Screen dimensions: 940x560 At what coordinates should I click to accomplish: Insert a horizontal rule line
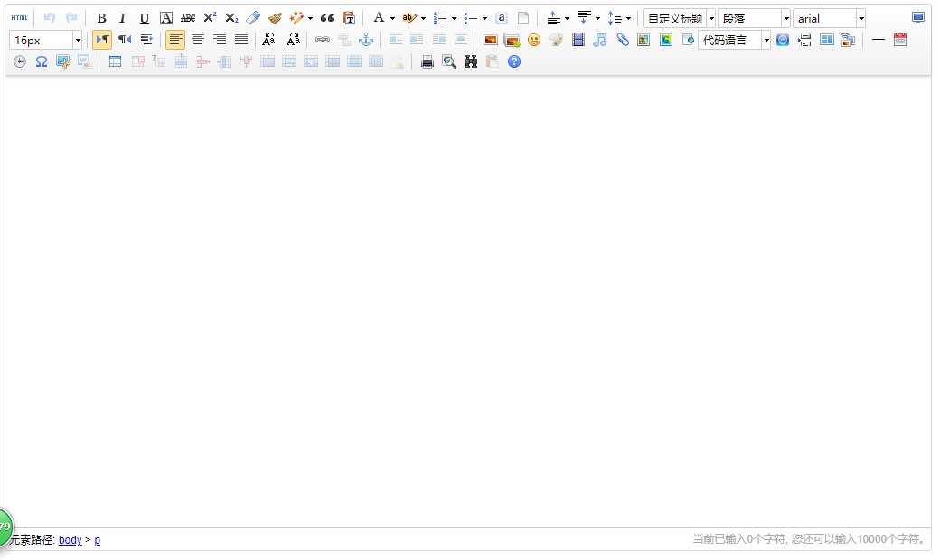coord(879,40)
